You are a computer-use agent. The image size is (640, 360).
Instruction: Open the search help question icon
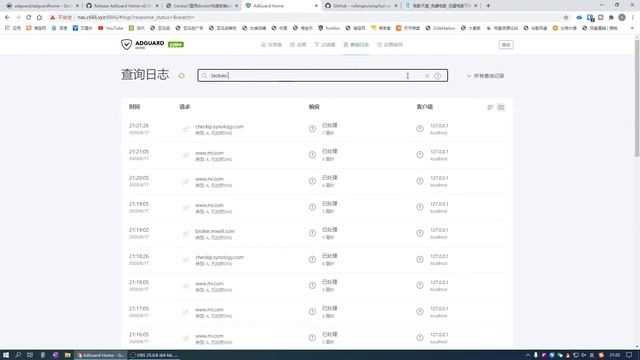pos(438,76)
